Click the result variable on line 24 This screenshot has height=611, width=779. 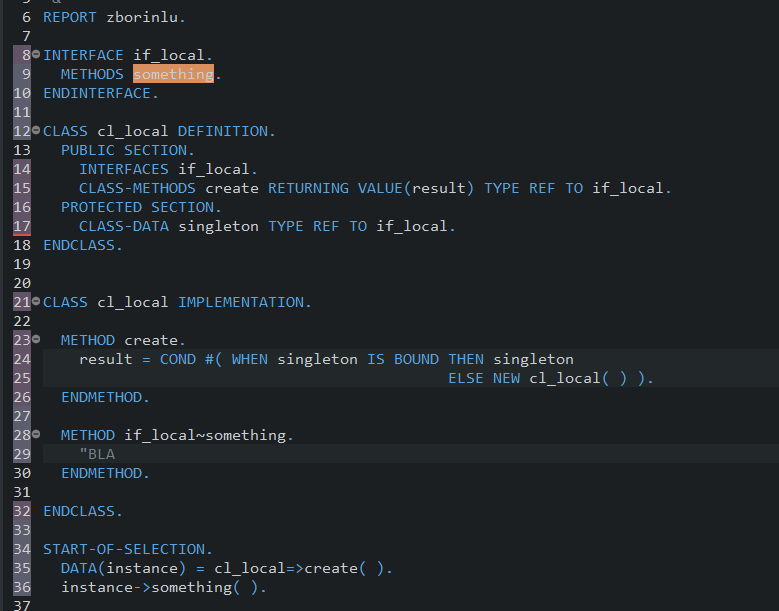[x=106, y=359]
